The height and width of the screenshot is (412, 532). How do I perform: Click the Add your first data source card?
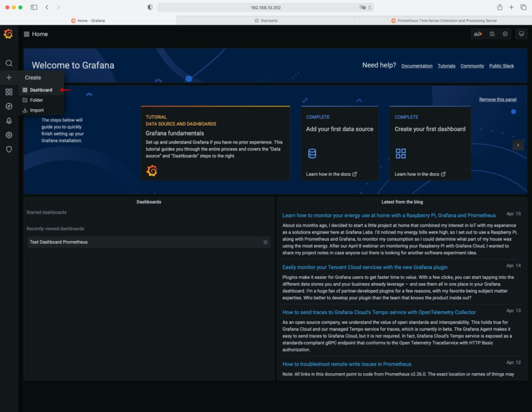coord(340,143)
